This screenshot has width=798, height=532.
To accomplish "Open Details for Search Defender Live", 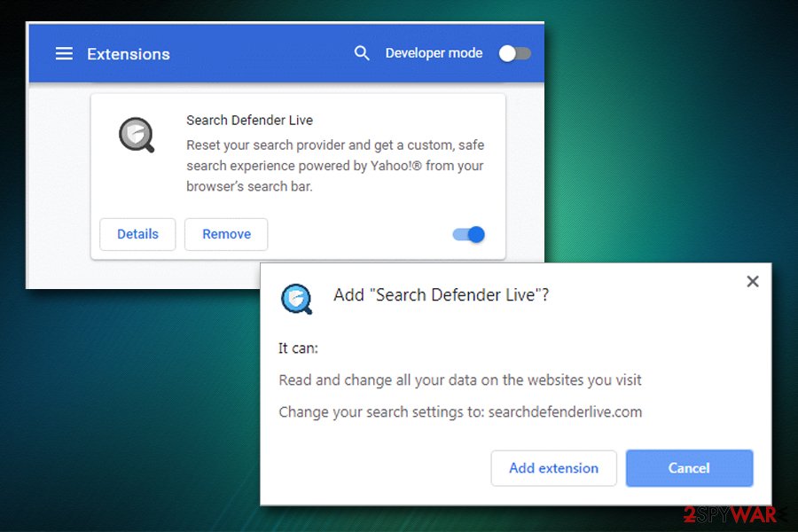I will click(x=137, y=234).
